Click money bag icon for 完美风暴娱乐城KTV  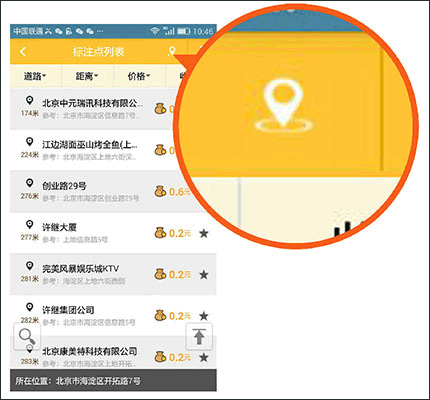point(160,274)
